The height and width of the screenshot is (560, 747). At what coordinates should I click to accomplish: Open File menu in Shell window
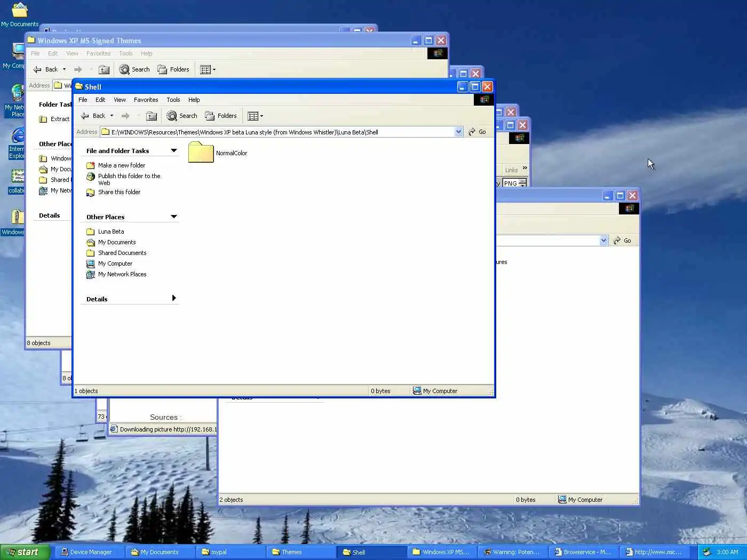(83, 100)
